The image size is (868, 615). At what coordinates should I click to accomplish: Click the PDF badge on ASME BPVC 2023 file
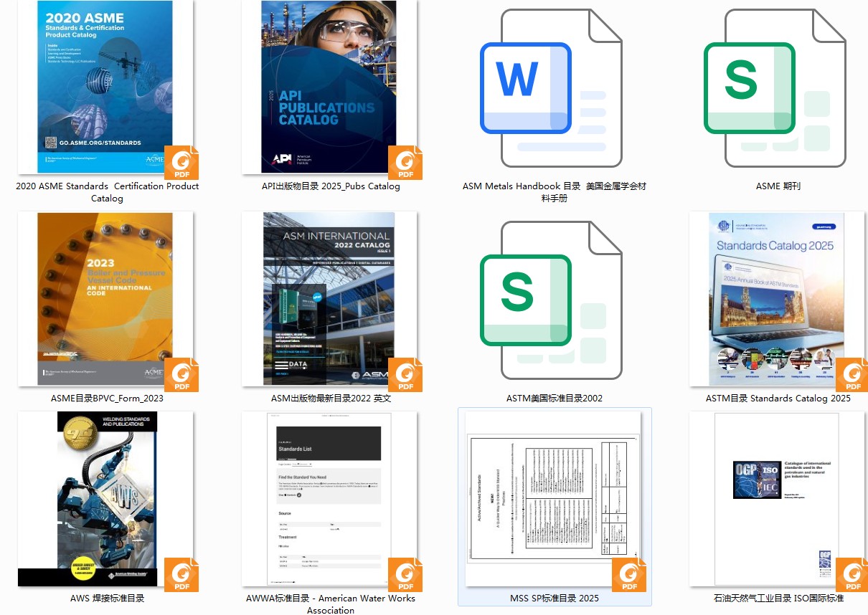click(181, 374)
